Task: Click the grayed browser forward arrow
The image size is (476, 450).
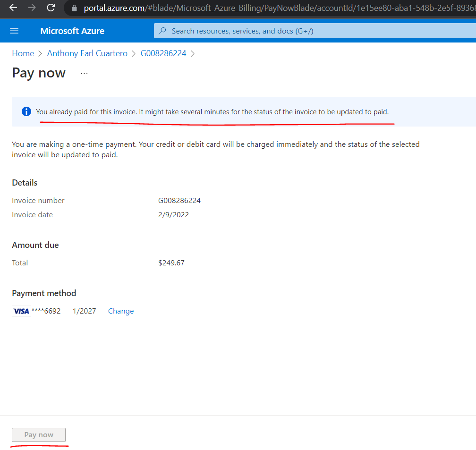Action: 31,8
